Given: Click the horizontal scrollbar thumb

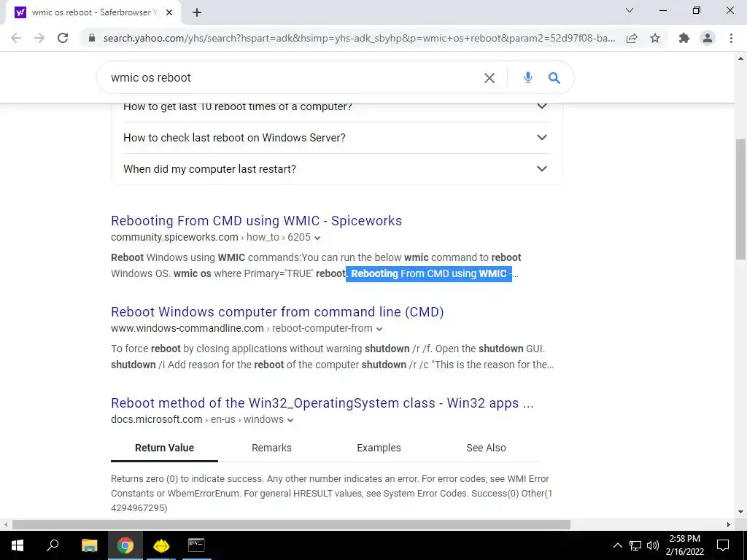Looking at the screenshot, I should click(291, 524).
